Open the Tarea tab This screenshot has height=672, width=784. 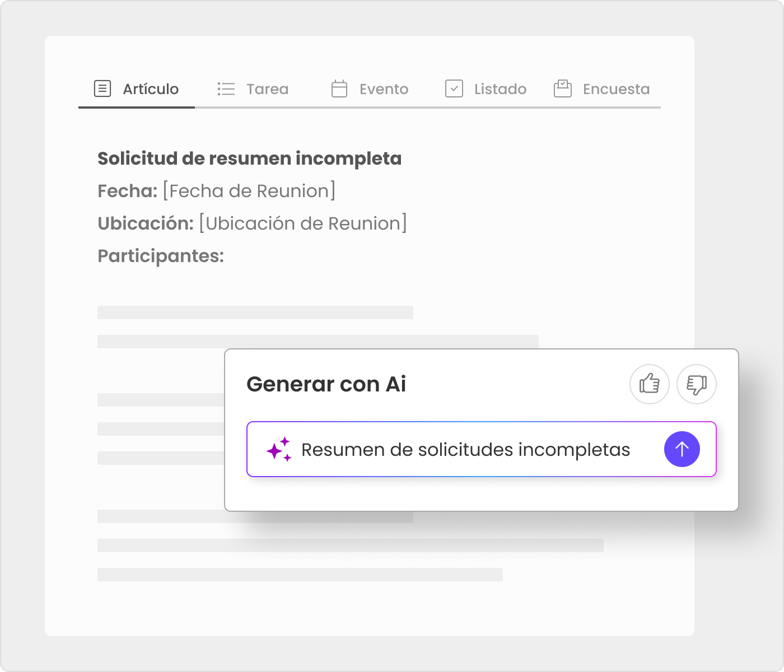(267, 89)
